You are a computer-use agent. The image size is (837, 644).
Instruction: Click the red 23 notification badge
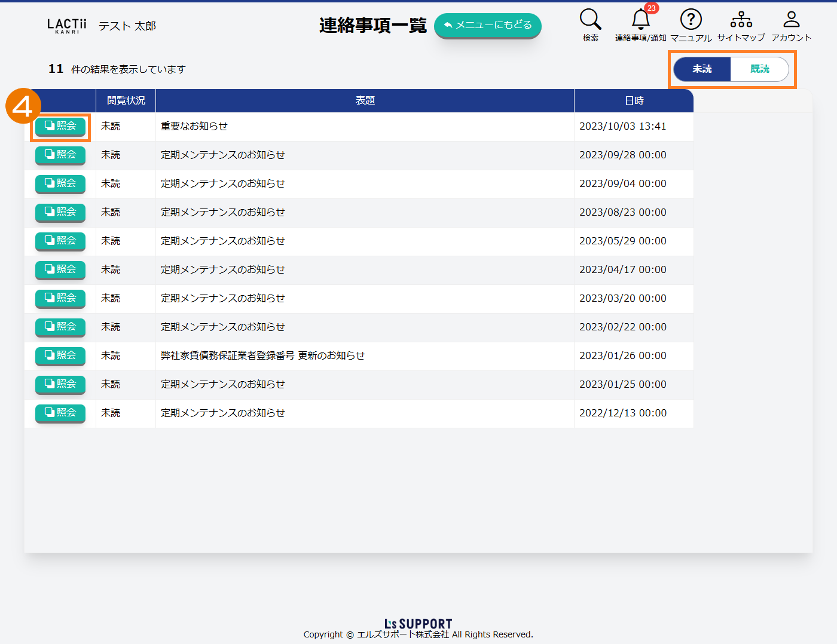pyautogui.click(x=651, y=8)
